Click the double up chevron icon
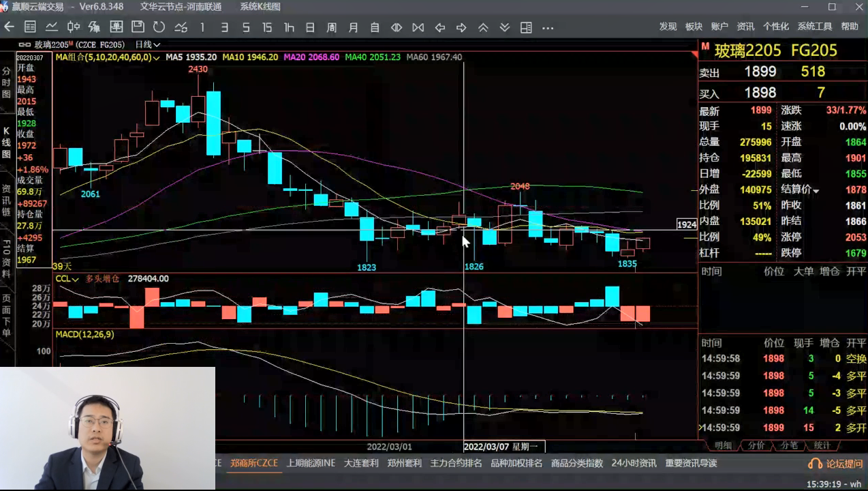 483,27
